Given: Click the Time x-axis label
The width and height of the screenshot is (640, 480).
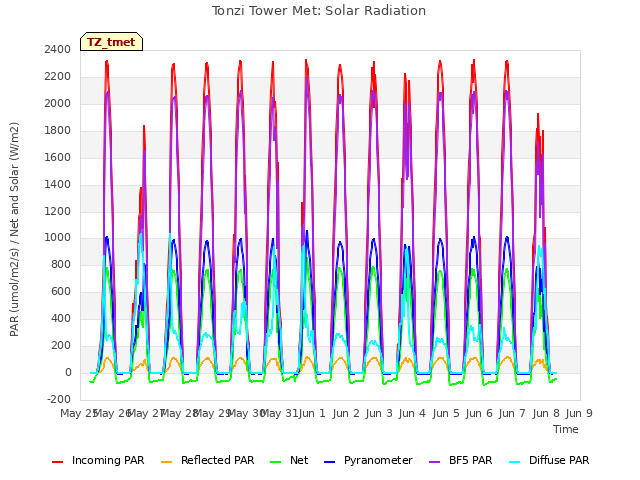Looking at the screenshot, I should click(x=566, y=429).
